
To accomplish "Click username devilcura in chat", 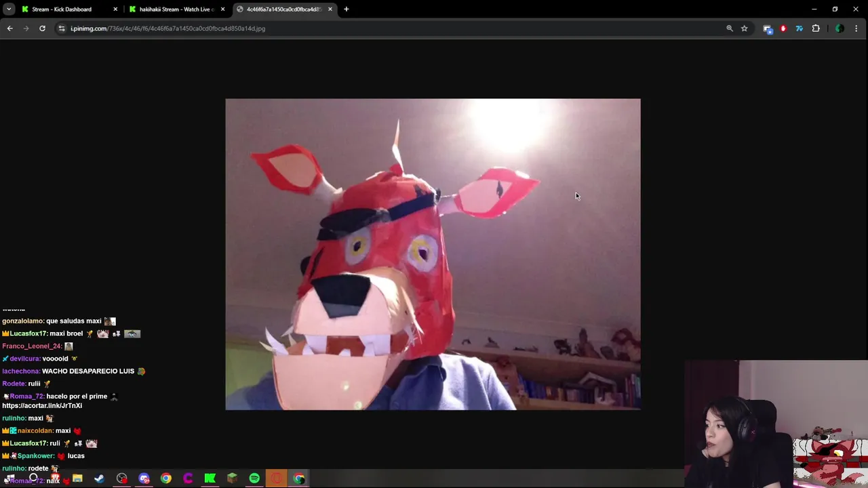I will [x=24, y=359].
